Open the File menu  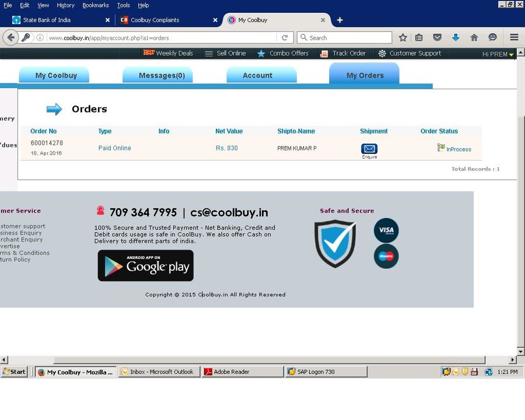[x=8, y=5]
